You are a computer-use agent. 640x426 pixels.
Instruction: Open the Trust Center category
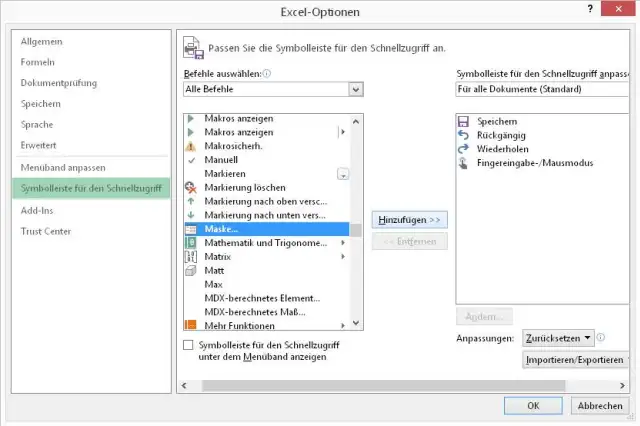click(48, 231)
